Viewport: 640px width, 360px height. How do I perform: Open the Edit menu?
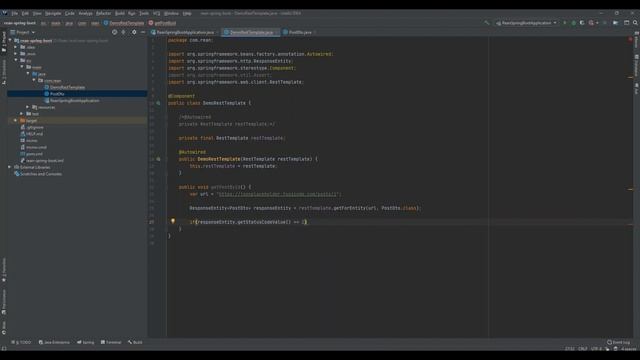pos(25,13)
